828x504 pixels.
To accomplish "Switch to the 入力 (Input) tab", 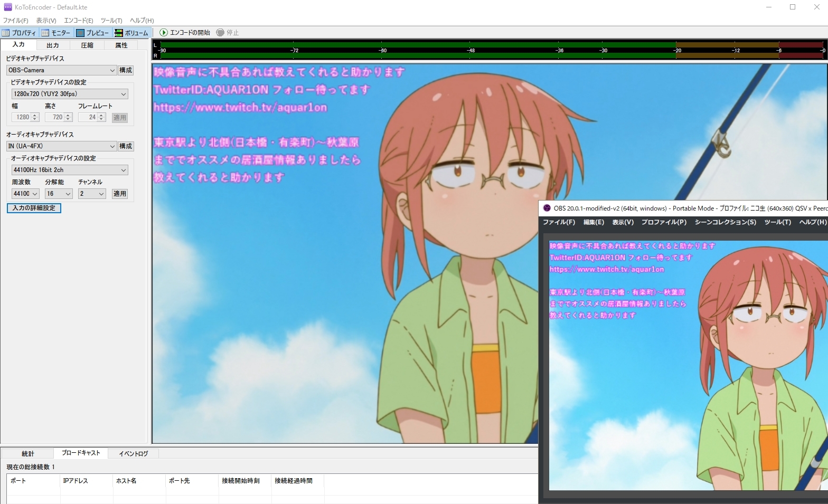I will coord(18,45).
